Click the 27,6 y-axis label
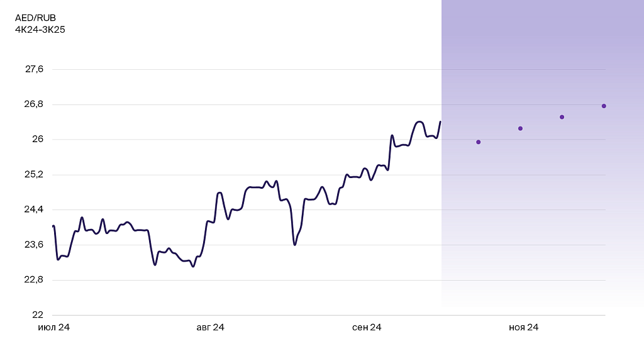 coord(35,69)
